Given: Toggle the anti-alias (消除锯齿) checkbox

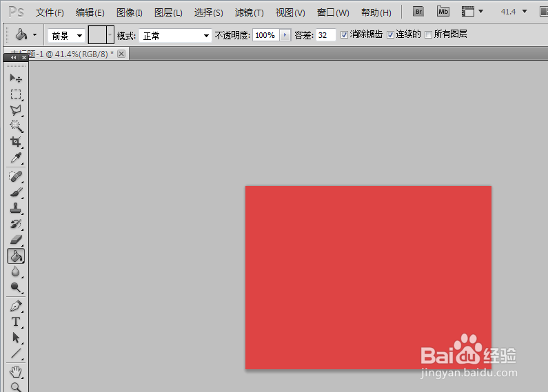Looking at the screenshot, I should 344,34.
